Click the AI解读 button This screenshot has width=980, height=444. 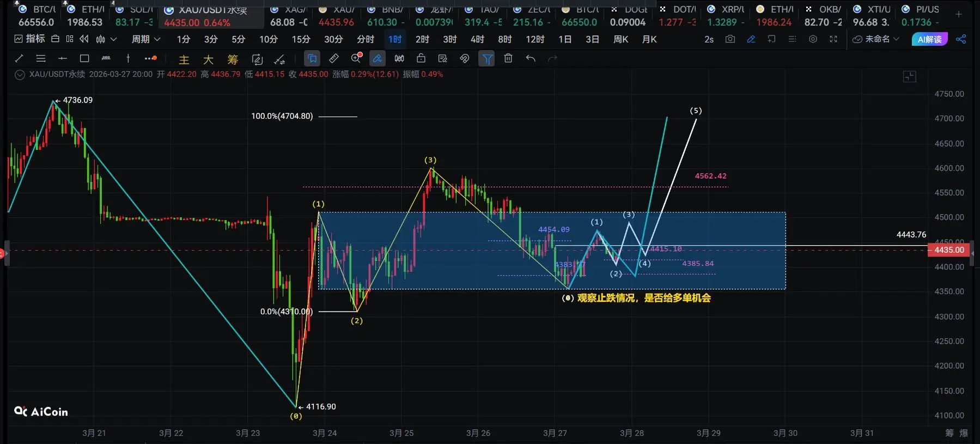(x=929, y=39)
